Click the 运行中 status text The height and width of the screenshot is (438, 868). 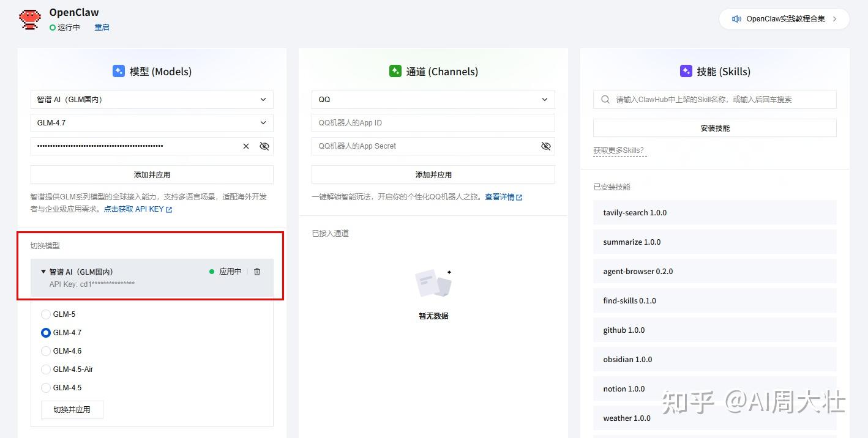[69, 28]
